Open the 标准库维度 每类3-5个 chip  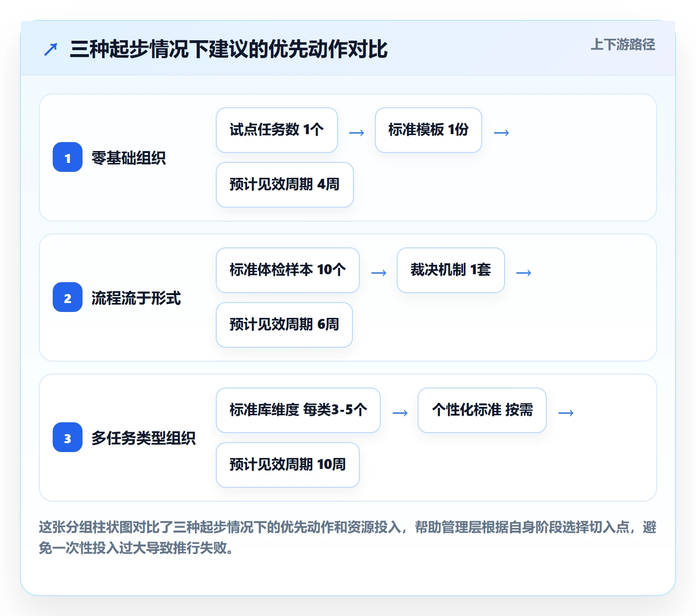tap(298, 410)
